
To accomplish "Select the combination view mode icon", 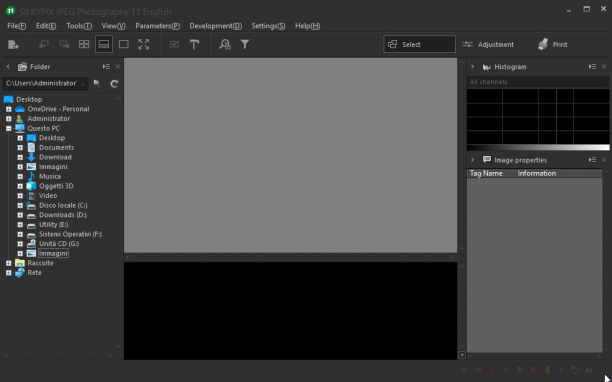I will (104, 44).
